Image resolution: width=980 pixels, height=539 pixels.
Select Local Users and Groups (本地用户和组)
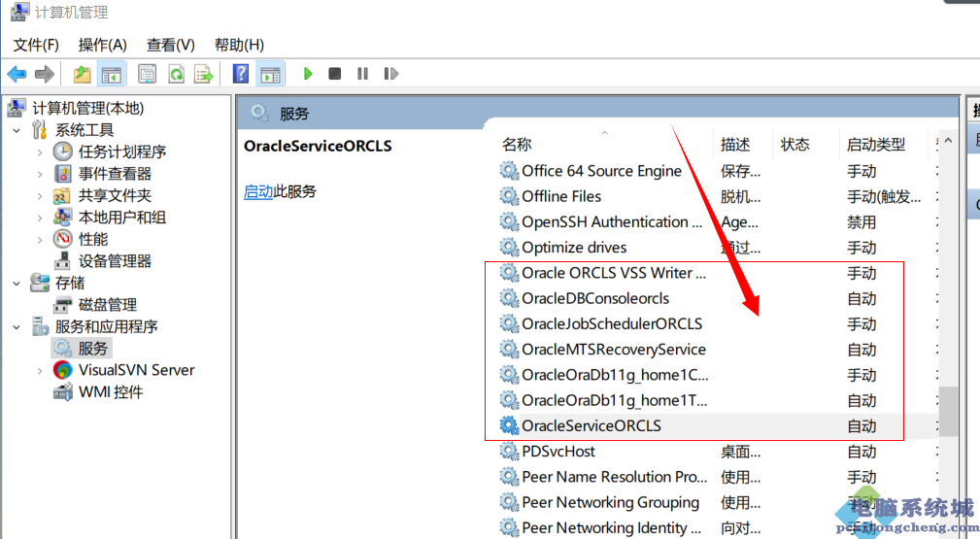click(121, 217)
